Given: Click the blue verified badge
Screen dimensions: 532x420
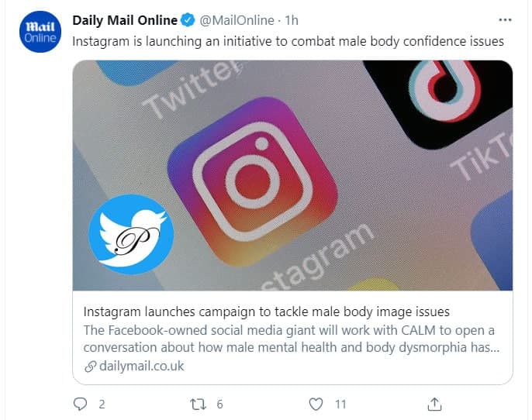Looking at the screenshot, I should (x=189, y=19).
